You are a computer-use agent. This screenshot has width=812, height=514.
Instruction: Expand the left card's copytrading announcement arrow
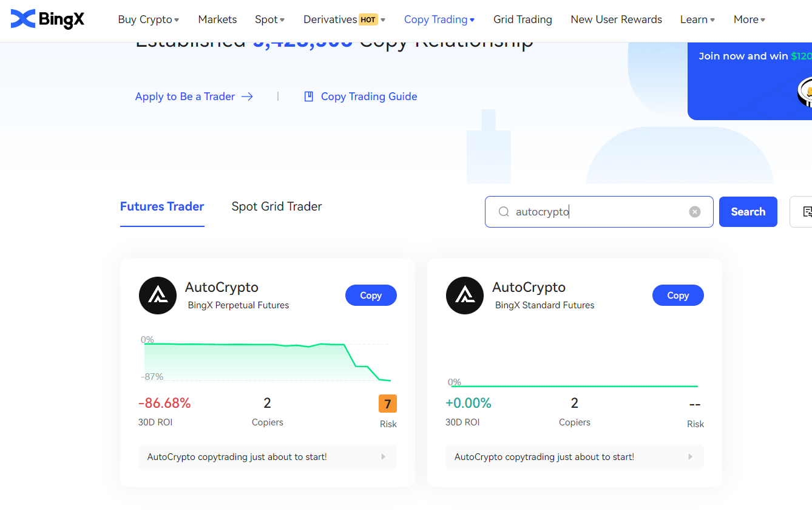(x=383, y=457)
